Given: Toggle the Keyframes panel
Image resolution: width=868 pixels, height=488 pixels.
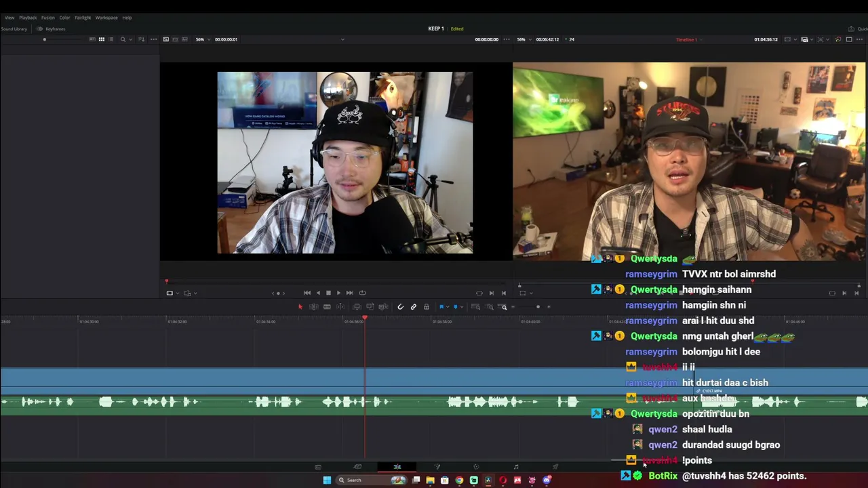Looking at the screenshot, I should tap(51, 29).
